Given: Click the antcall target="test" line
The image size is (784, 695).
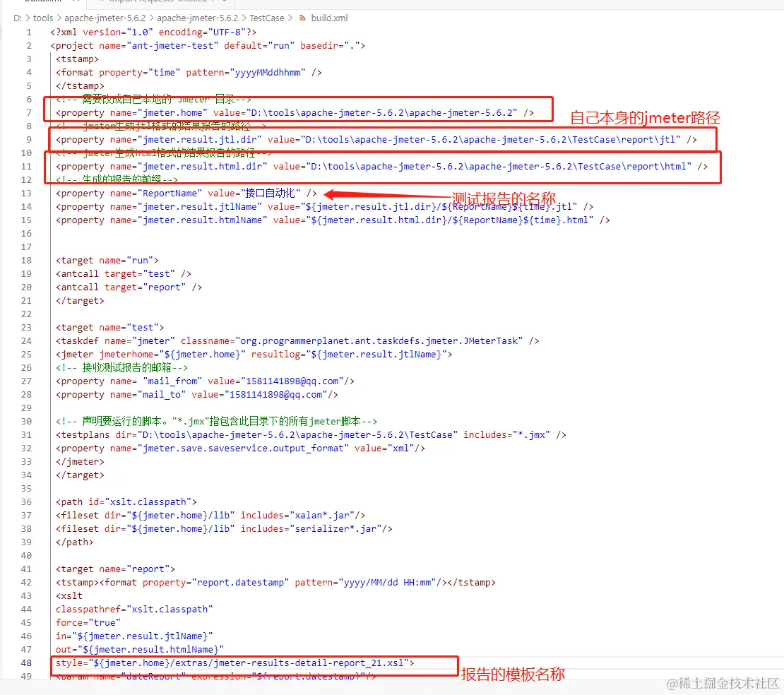Looking at the screenshot, I should [124, 274].
